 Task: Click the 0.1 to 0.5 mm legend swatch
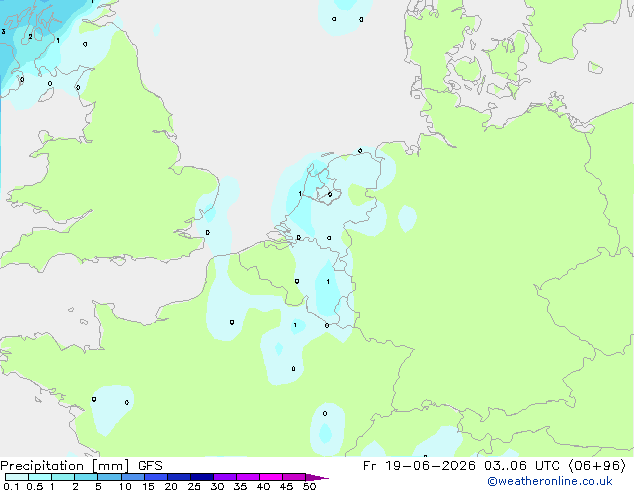(17, 477)
